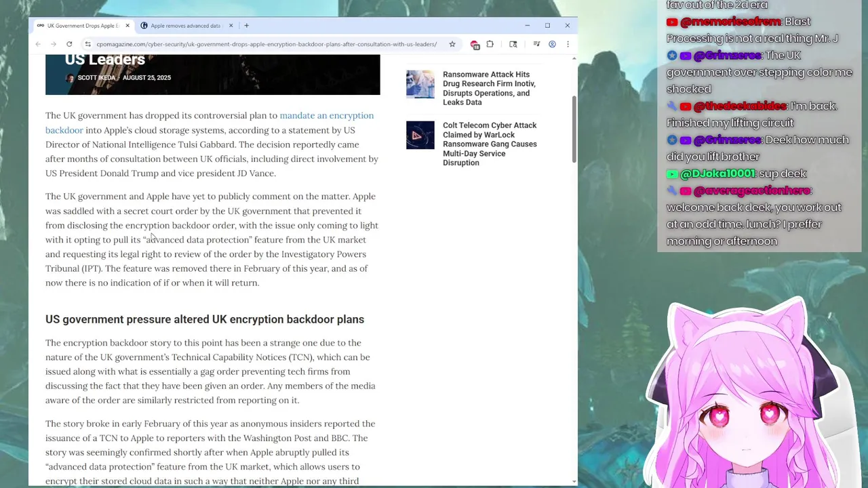Click 'AUGUST 25, 2025' date text
868x488 pixels.
click(x=146, y=78)
